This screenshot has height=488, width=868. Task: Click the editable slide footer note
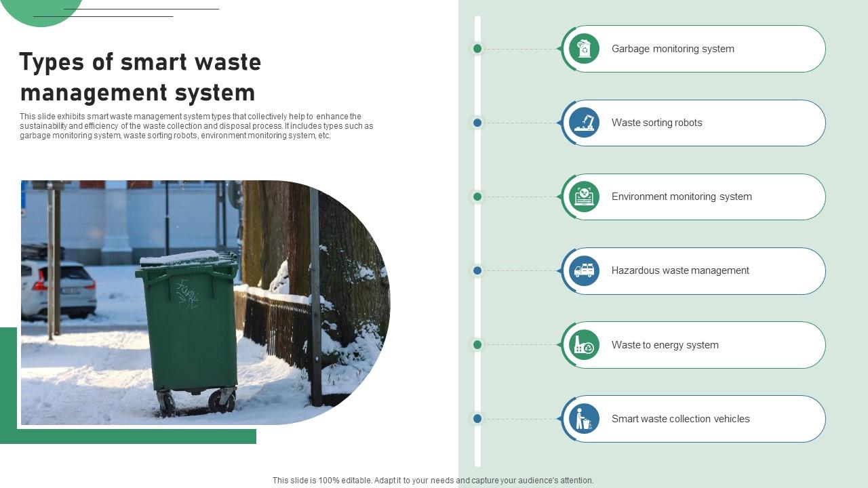pyautogui.click(x=434, y=479)
